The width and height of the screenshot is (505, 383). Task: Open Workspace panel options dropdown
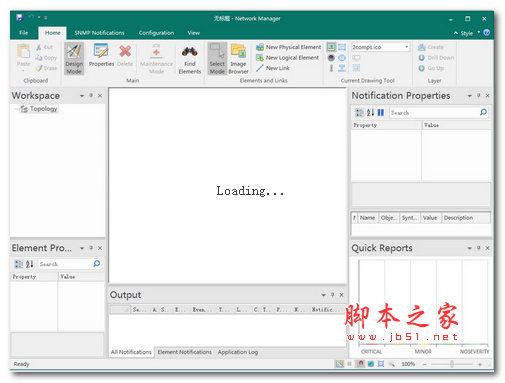tap(82, 96)
